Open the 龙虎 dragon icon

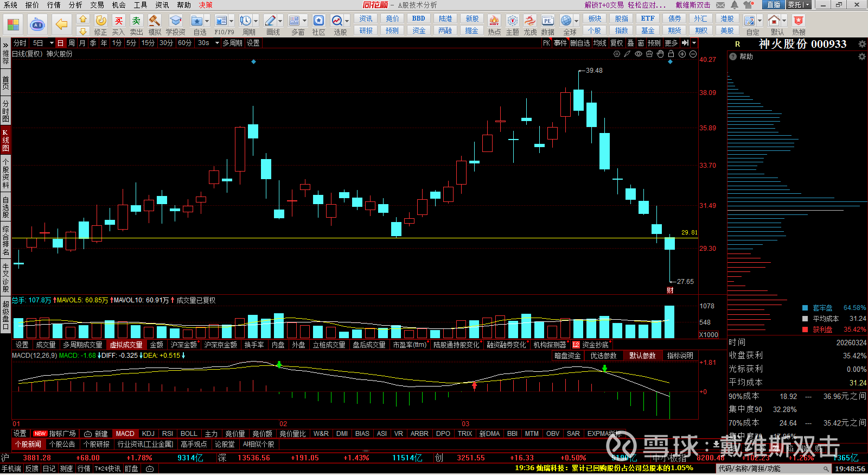[x=530, y=25]
